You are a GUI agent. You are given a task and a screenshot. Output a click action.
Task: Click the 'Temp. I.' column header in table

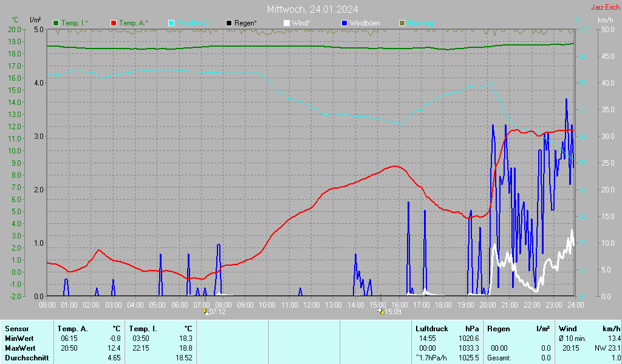pos(143,329)
